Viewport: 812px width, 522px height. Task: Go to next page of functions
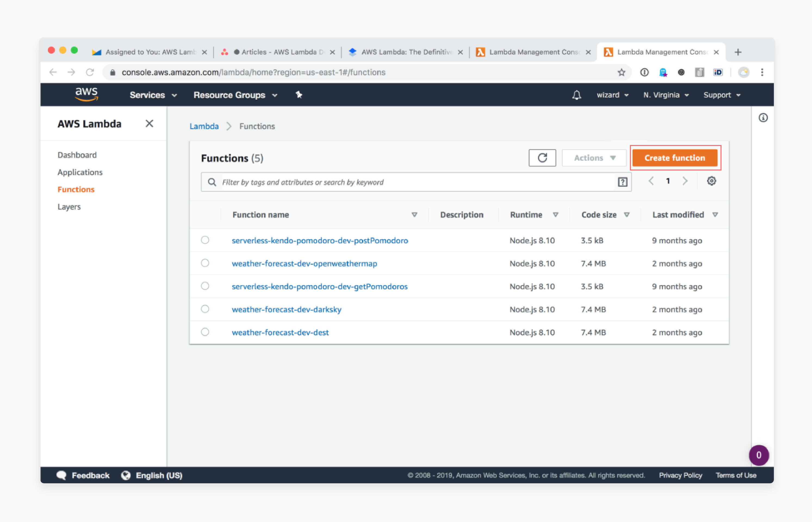685,181
